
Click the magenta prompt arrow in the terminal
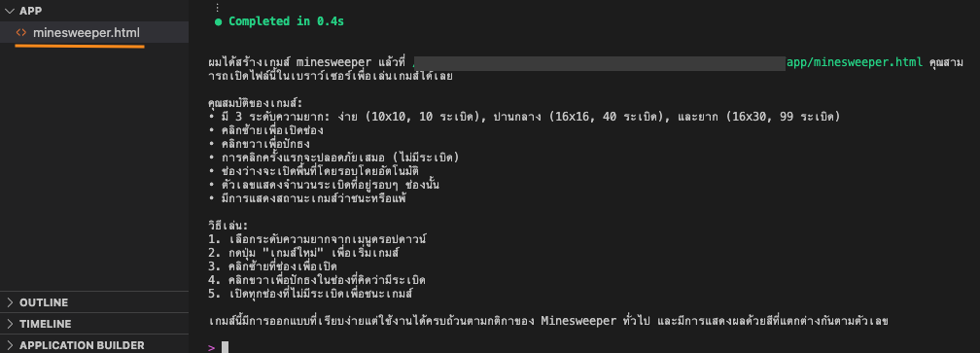(211, 347)
